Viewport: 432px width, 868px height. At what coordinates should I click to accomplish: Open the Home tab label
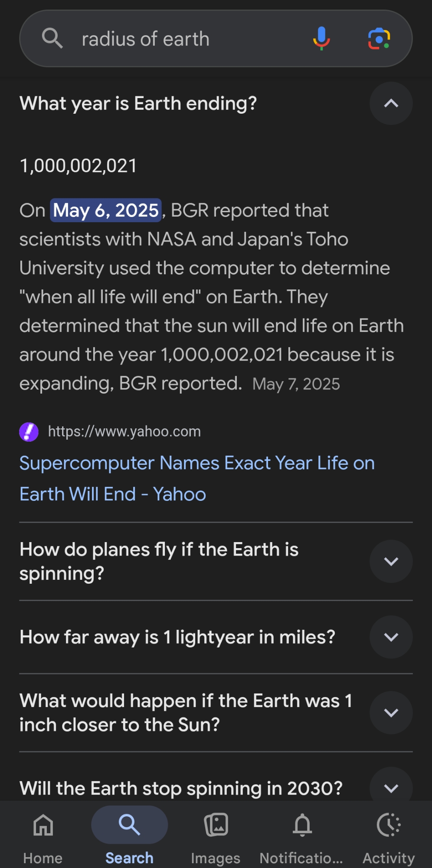tap(43, 858)
